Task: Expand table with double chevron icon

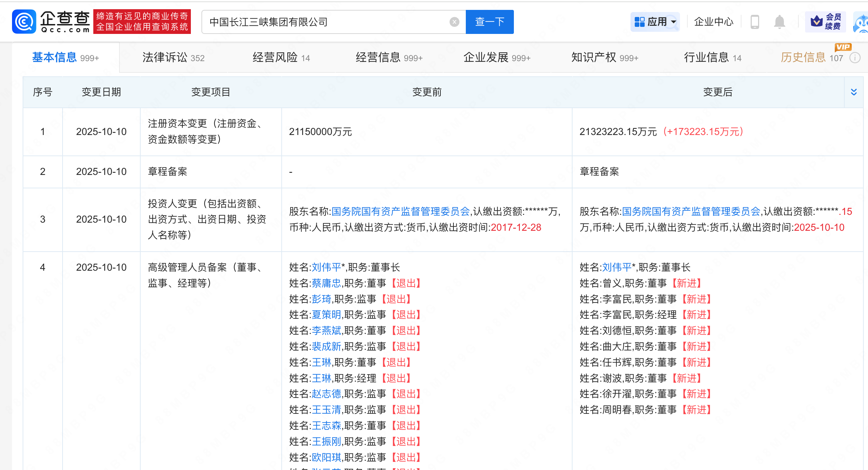Action: click(x=854, y=92)
